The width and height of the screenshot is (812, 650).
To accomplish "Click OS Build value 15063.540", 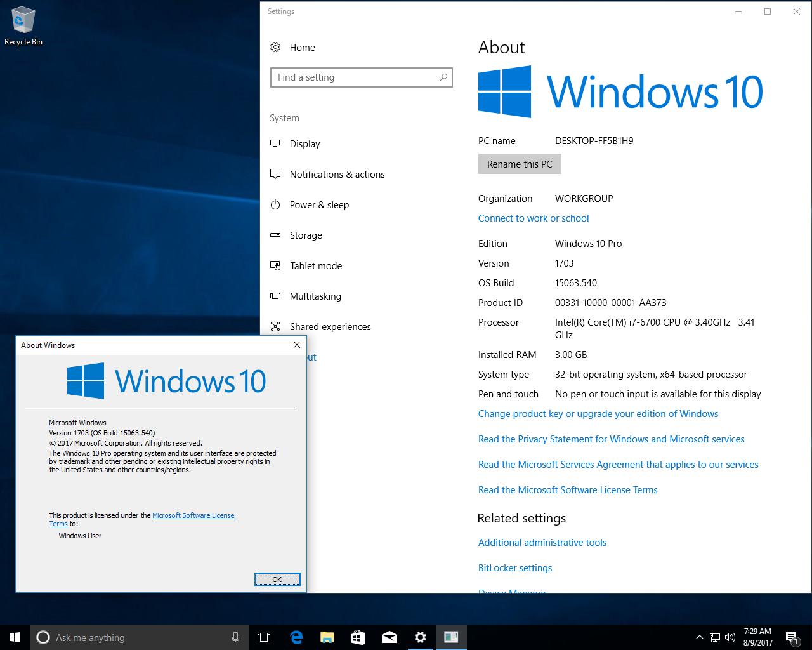I will click(576, 283).
